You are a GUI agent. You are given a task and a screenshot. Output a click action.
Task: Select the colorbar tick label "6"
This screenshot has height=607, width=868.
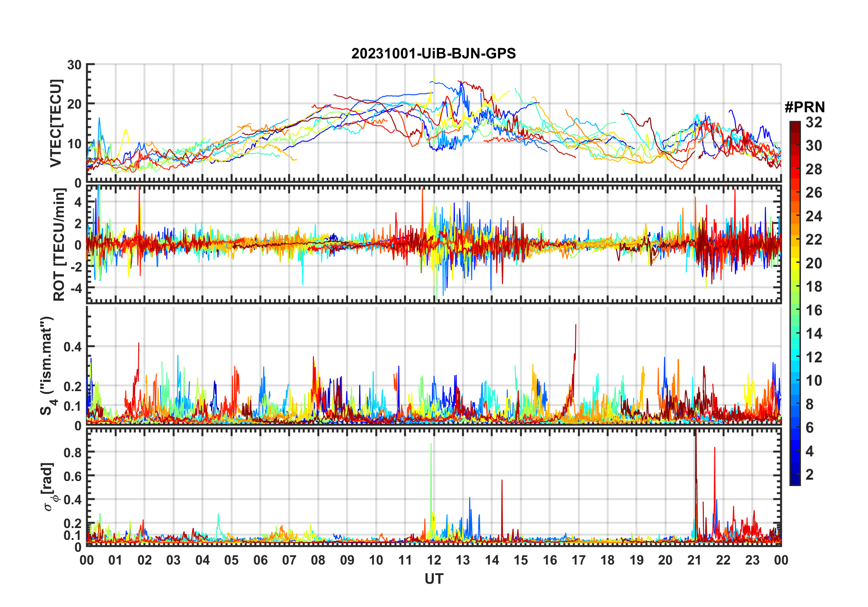pos(810,428)
